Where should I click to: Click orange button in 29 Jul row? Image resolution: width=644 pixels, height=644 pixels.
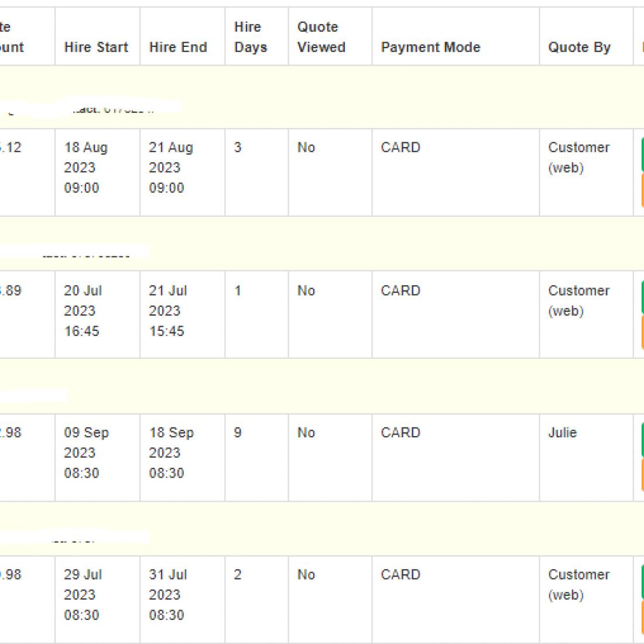[x=641, y=616]
